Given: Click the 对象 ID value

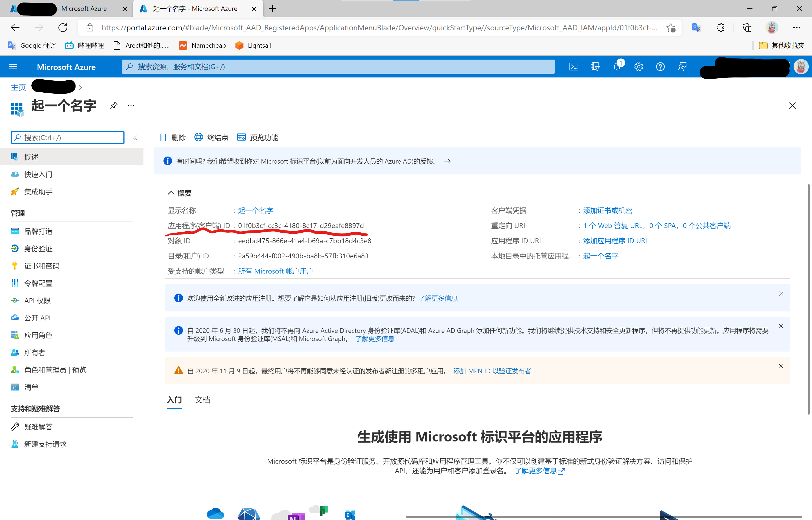Looking at the screenshot, I should (304, 241).
